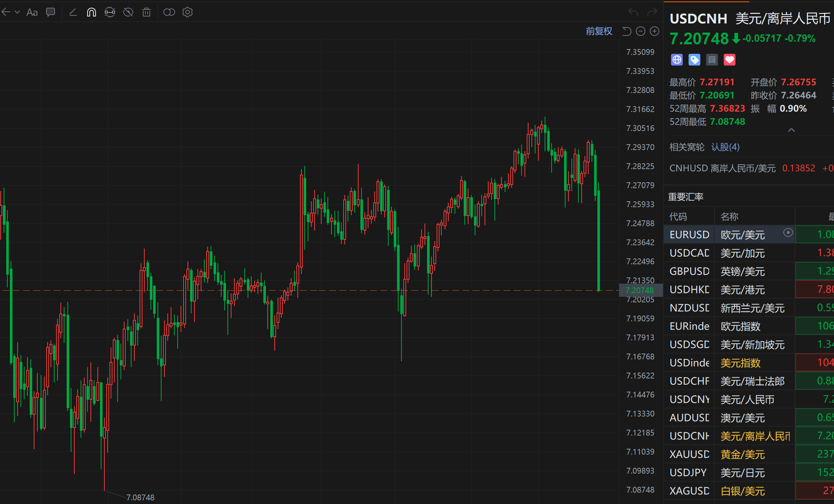
Task: Click the 名称 column header
Action: pos(729,217)
